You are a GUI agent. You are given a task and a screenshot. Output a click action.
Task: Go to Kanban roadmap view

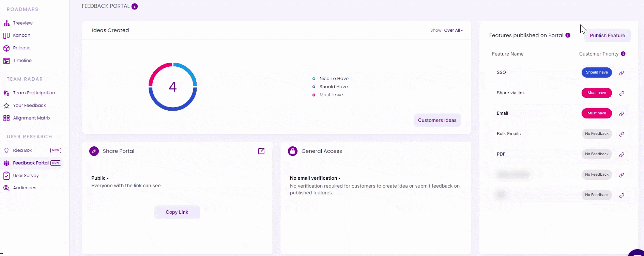tap(22, 35)
